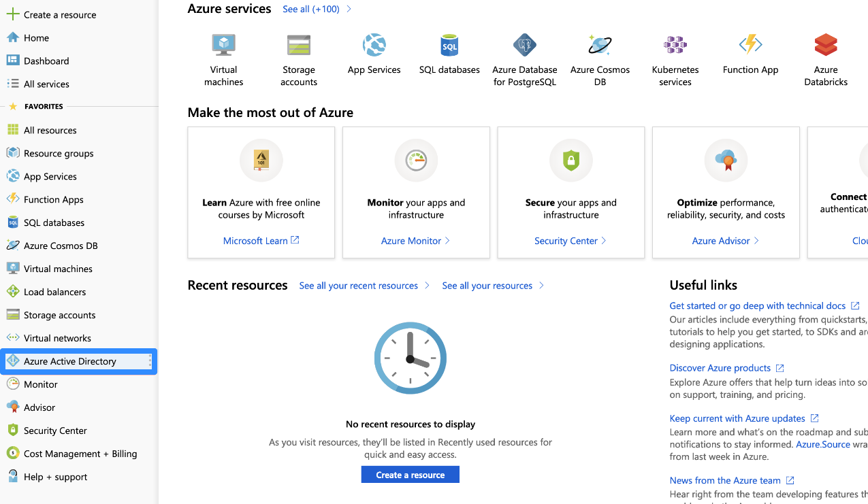
Task: Click the Advisor icon in sidebar
Action: click(x=12, y=407)
